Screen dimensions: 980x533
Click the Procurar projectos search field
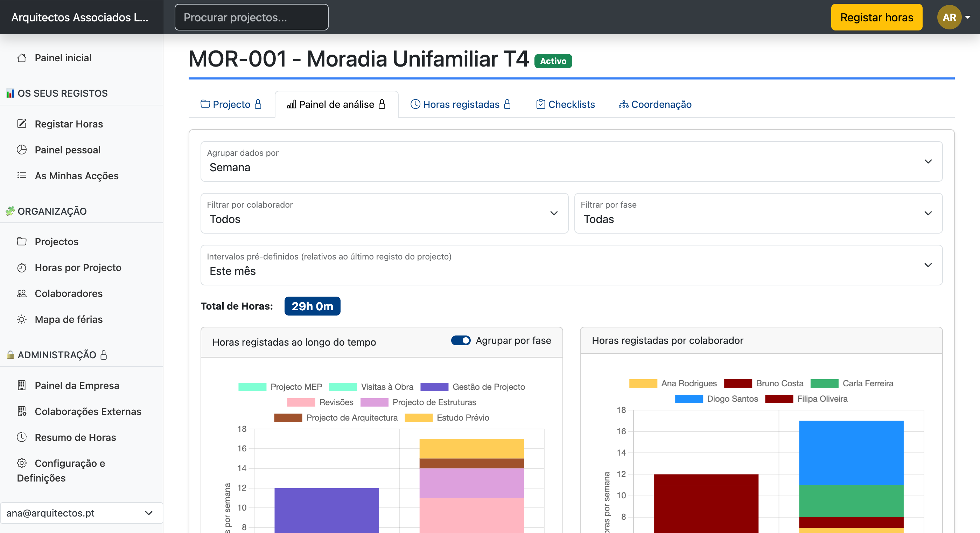(x=251, y=17)
